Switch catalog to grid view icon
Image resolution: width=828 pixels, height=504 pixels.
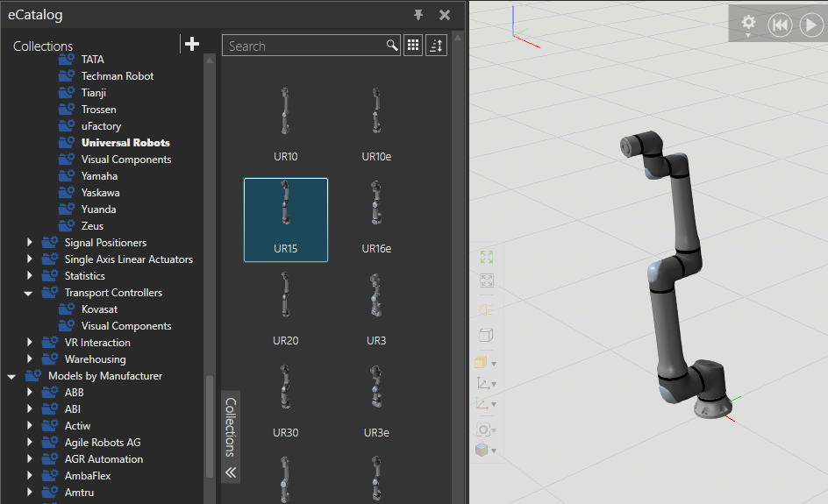tap(413, 46)
